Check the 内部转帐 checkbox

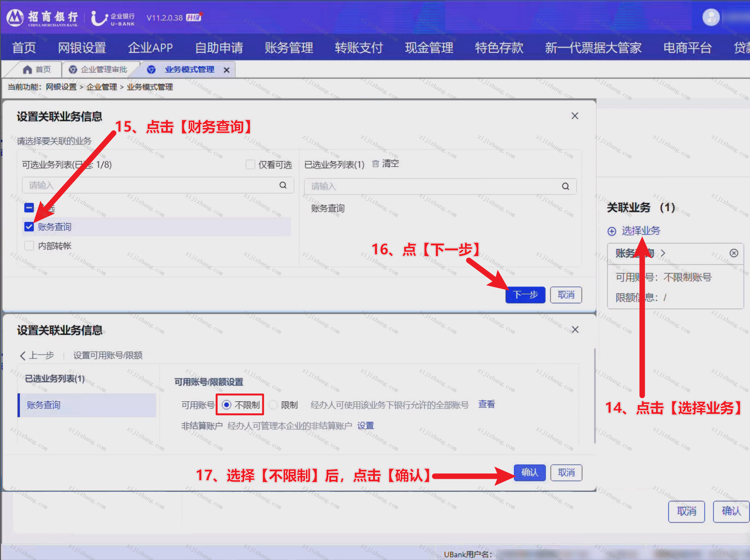tap(29, 246)
